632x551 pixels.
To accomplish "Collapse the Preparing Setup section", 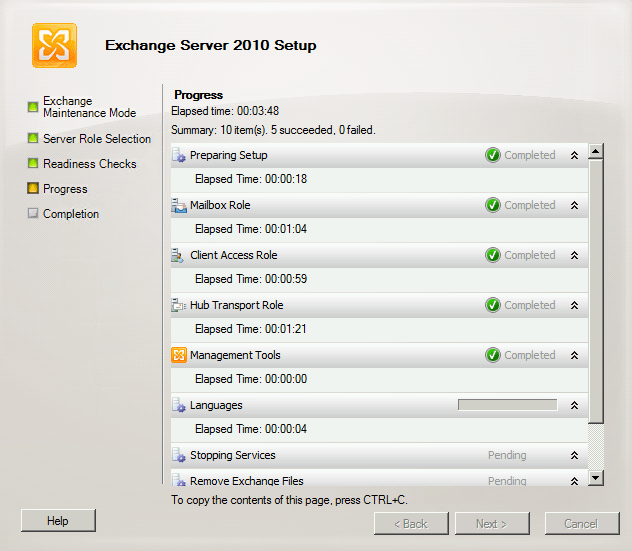I will (574, 155).
